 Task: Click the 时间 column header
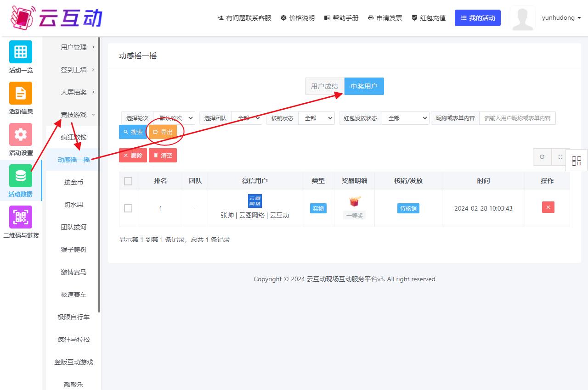point(483,181)
